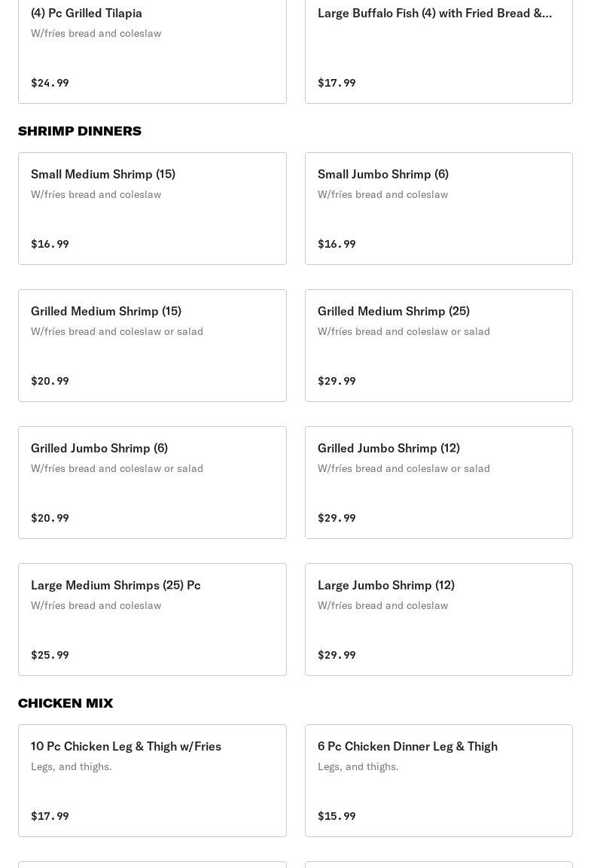This screenshot has width=591, height=868.
Task: Select Grilled Medium Shrimp (15) item
Action: click(x=152, y=346)
